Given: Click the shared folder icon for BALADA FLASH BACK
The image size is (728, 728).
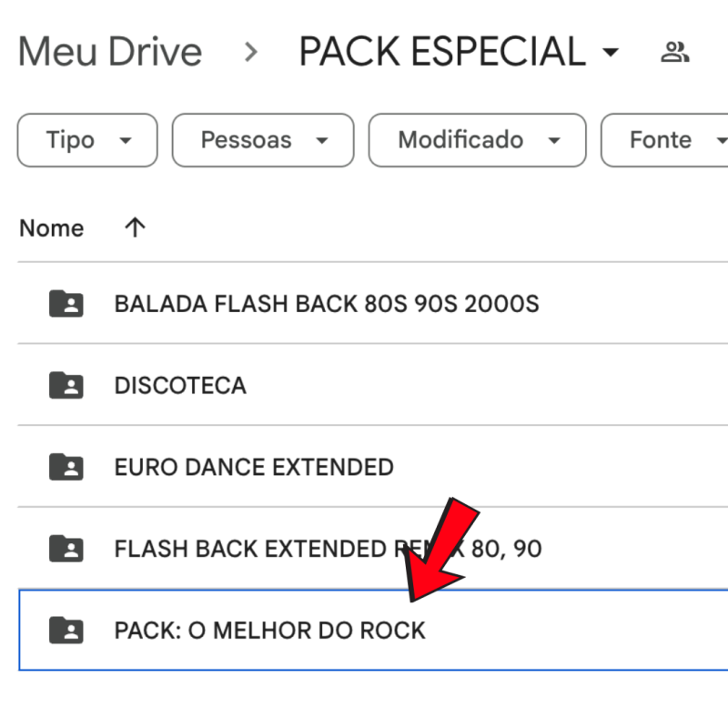Looking at the screenshot, I should pos(66,303).
